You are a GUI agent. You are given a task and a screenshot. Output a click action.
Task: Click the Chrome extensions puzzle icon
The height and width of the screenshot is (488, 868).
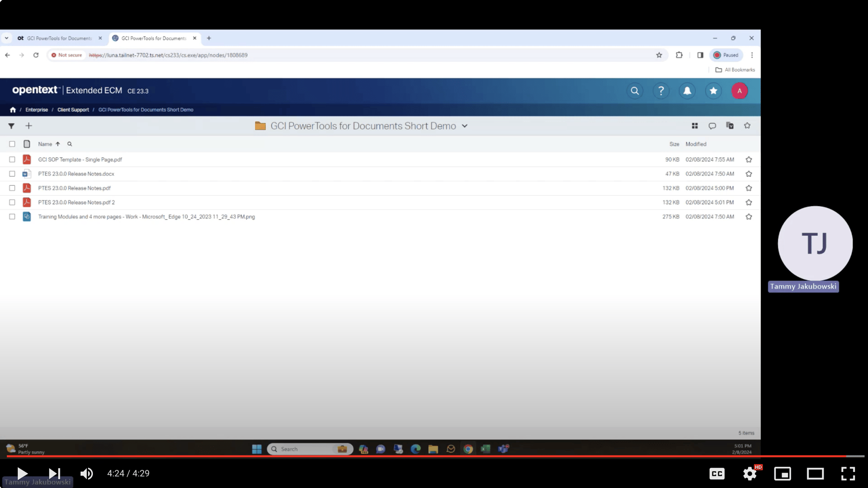pyautogui.click(x=679, y=55)
